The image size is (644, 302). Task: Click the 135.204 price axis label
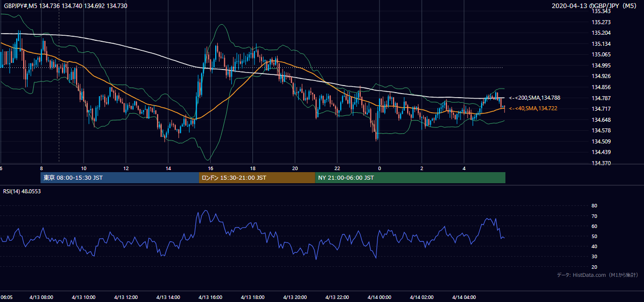point(601,33)
